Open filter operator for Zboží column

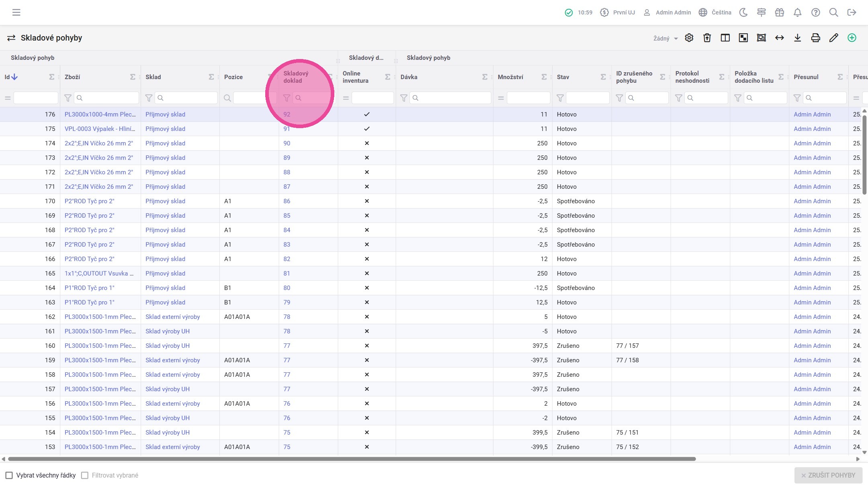pos(68,98)
